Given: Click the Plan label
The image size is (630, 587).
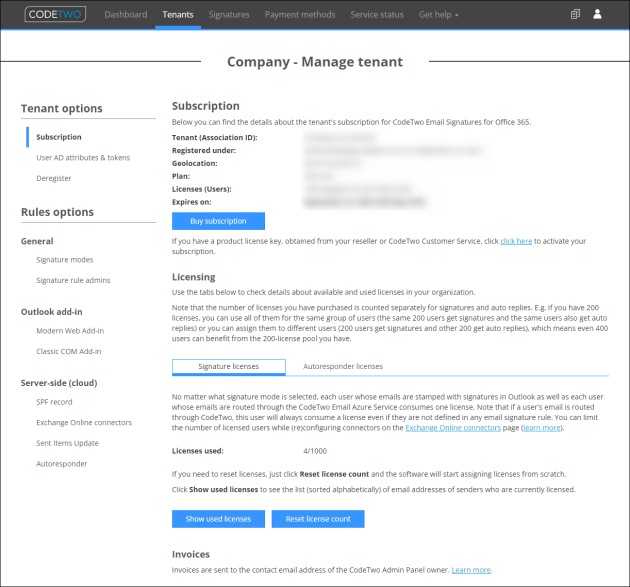Looking at the screenshot, I should click(181, 176).
